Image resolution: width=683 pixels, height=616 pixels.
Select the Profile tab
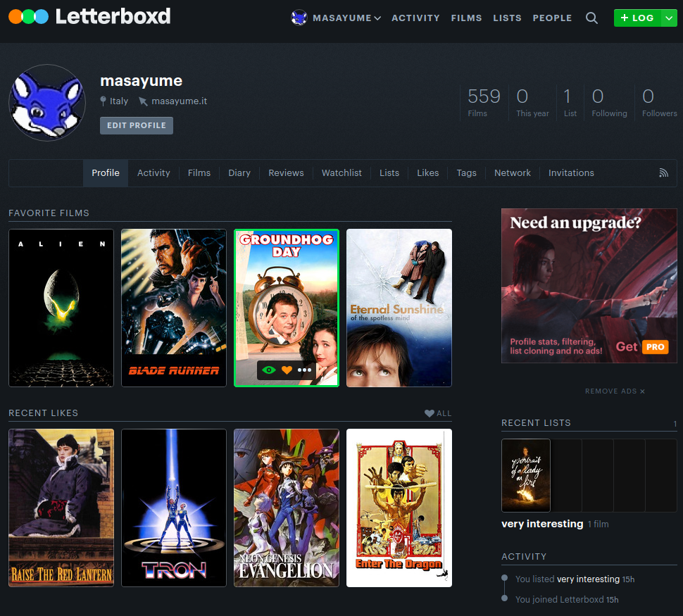pyautogui.click(x=106, y=173)
